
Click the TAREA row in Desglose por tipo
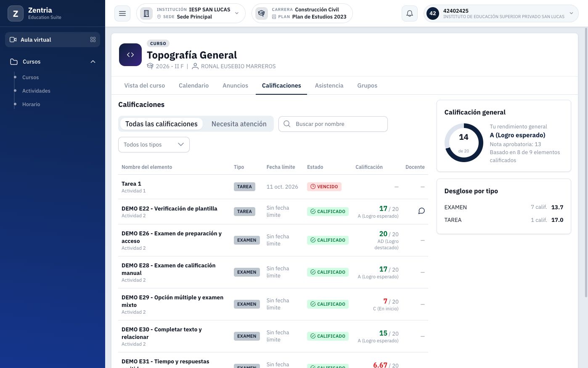point(504,220)
